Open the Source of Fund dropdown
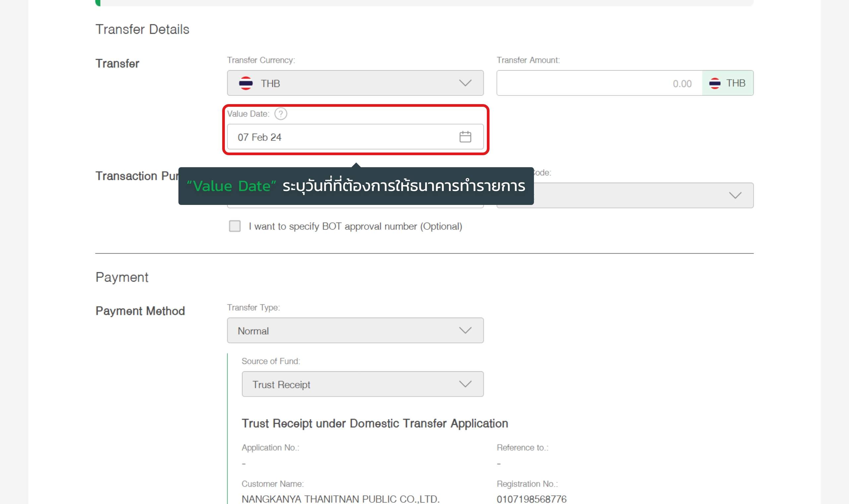849x504 pixels. [x=362, y=384]
